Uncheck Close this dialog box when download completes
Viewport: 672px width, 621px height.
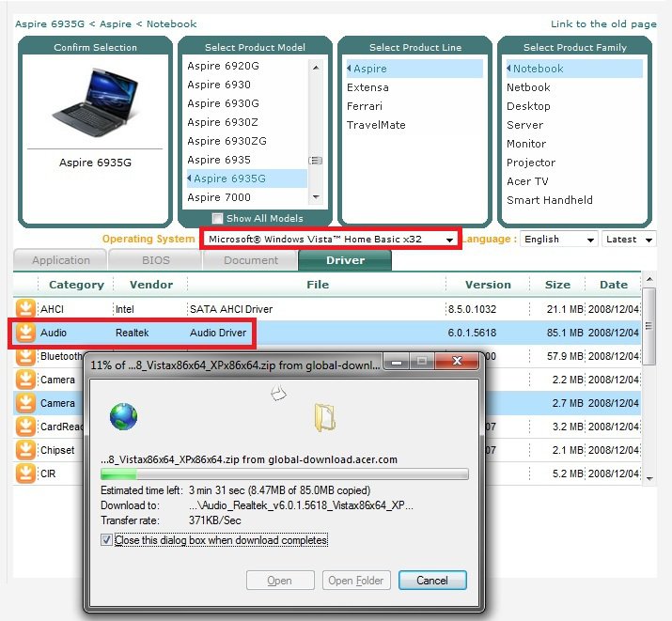pyautogui.click(x=106, y=540)
